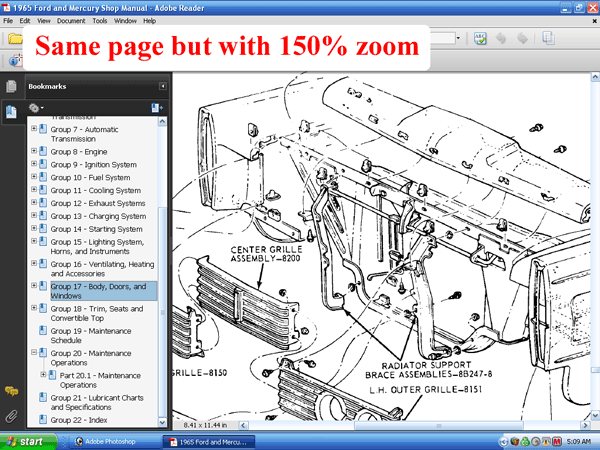This screenshot has width=600, height=450.
Task: Click the horizontal scrollbar right arrow
Action: pyautogui.click(x=585, y=425)
